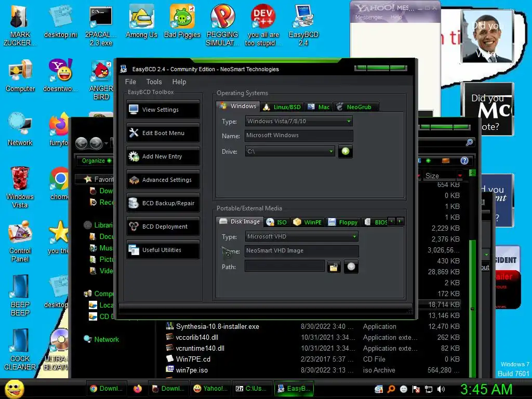Screen dimensions: 532x399
Task: Open the Bad Piggies desktop shortcut
Action: pyautogui.click(x=182, y=21)
